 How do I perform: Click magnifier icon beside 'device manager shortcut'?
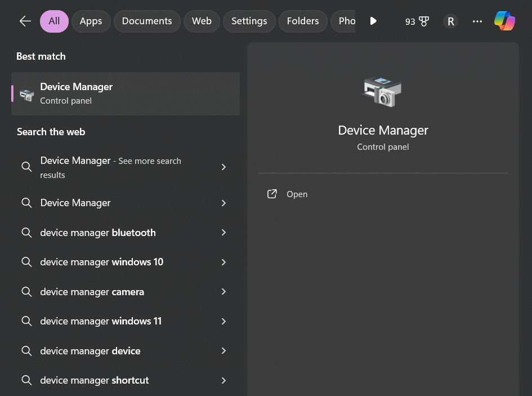click(x=26, y=380)
